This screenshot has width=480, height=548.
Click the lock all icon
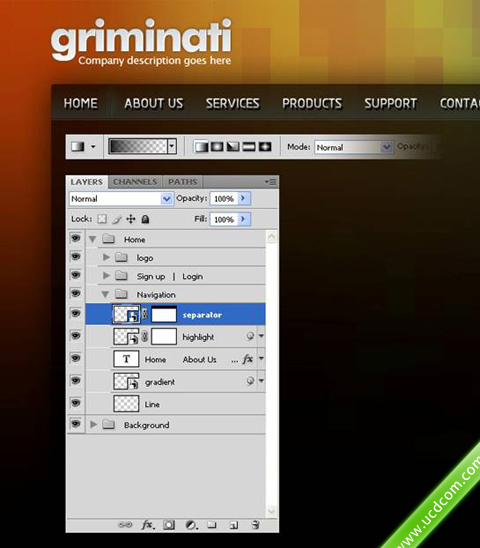click(x=145, y=219)
